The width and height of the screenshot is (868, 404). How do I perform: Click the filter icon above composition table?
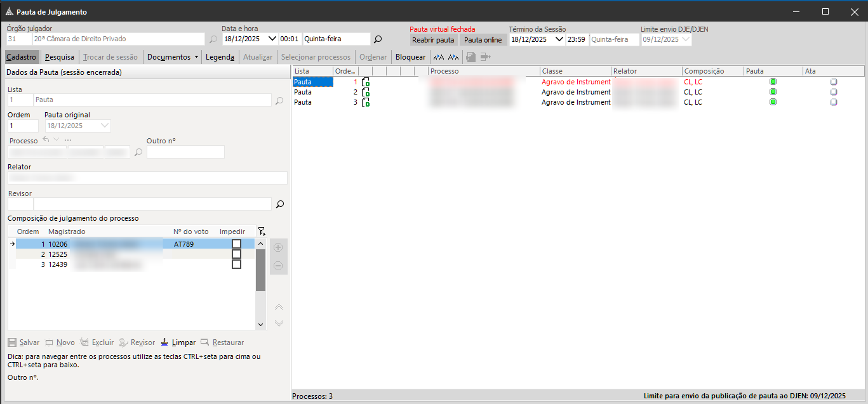click(x=262, y=231)
